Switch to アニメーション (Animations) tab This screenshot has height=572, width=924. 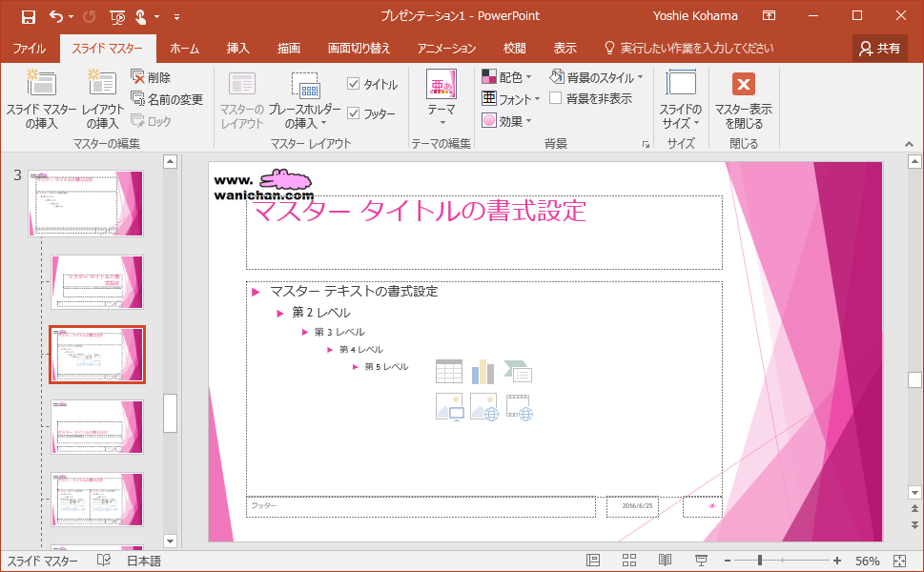(446, 49)
